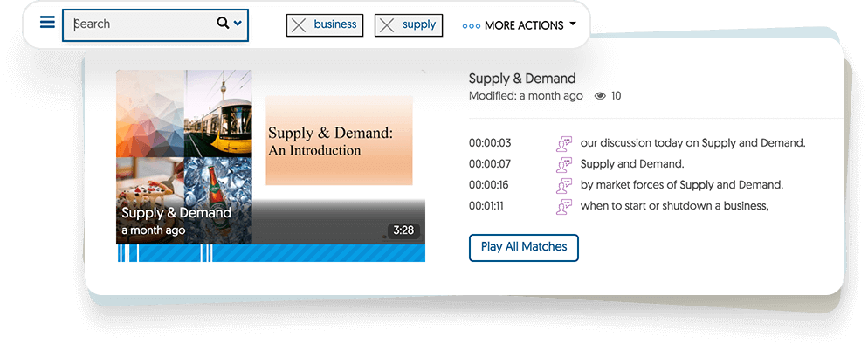
Task: Select the supply tag label
Action: (x=419, y=24)
